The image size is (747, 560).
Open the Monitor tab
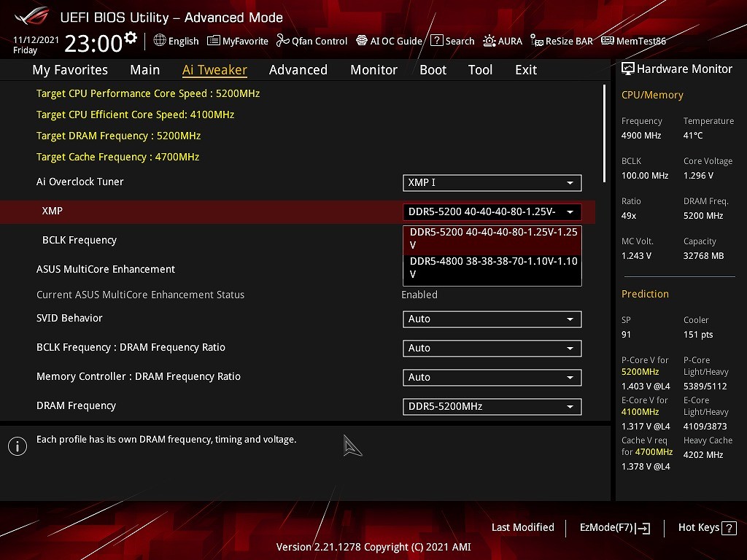373,70
